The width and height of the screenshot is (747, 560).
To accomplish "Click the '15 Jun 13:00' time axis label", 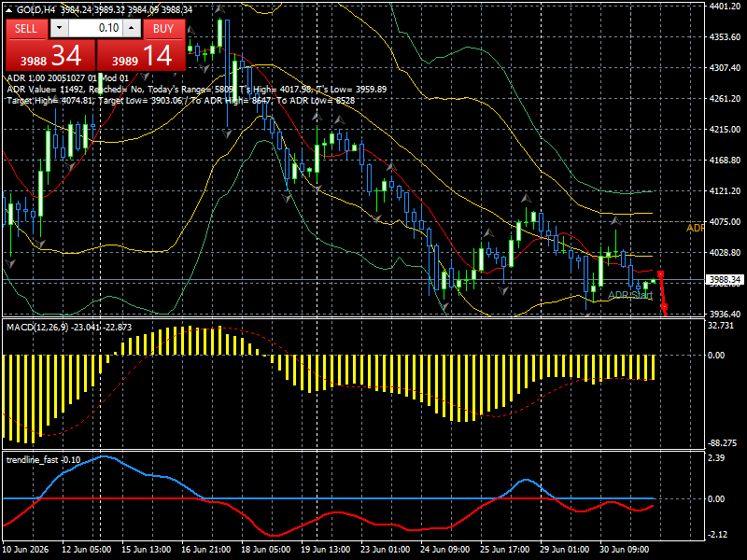I will click(147, 550).
